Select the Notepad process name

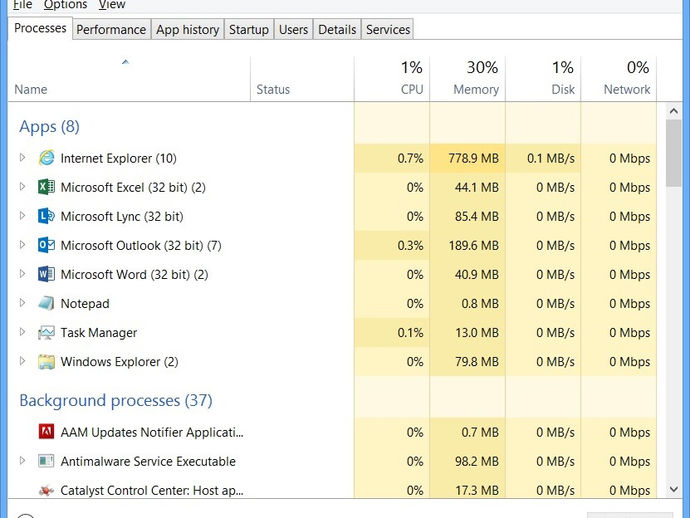85,303
